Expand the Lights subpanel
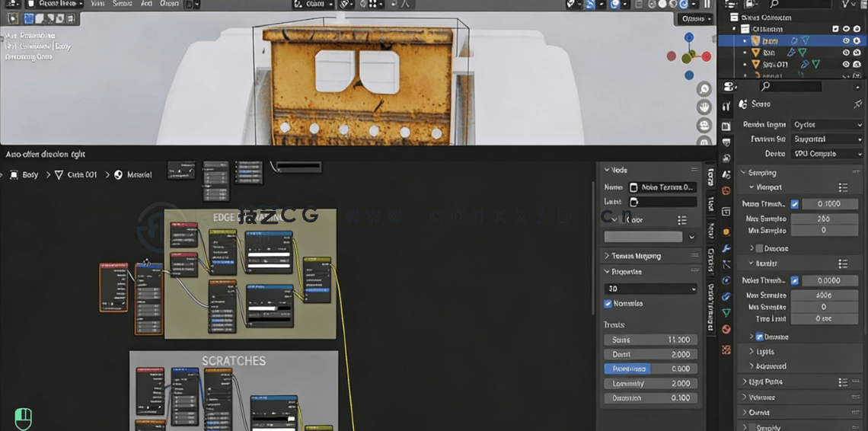Viewport: 868px width, 431px height. [x=761, y=352]
